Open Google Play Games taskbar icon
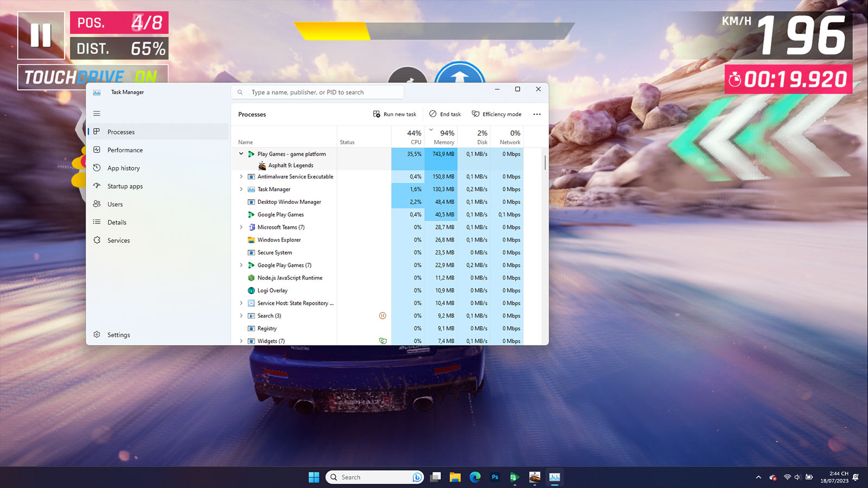Viewport: 868px width, 488px height. 515,477
